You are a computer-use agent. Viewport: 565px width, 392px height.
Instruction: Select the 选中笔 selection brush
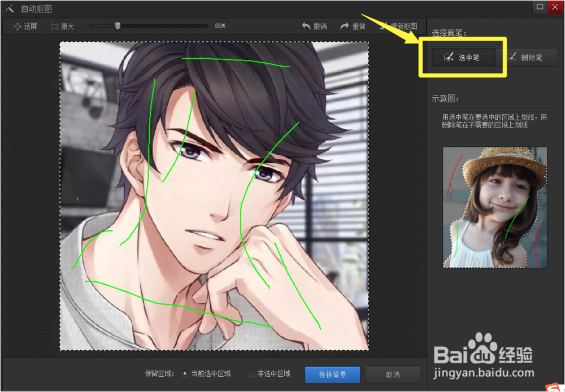pyautogui.click(x=464, y=57)
